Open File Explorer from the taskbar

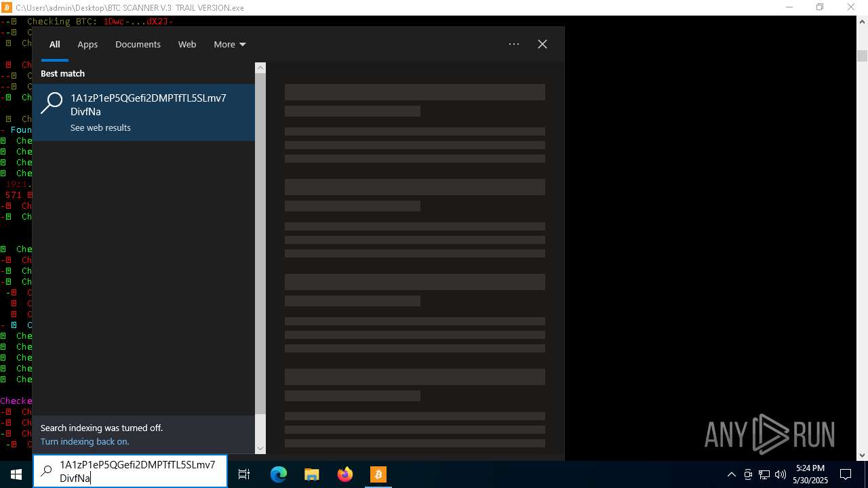pyautogui.click(x=312, y=474)
